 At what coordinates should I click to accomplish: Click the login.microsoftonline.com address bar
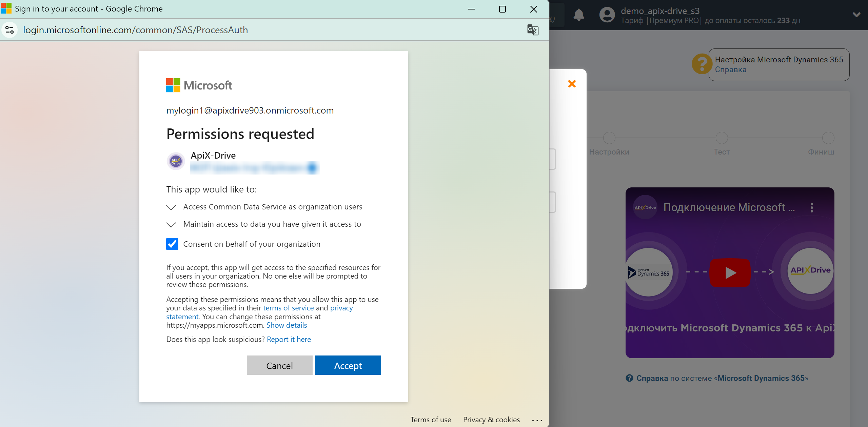tap(135, 30)
